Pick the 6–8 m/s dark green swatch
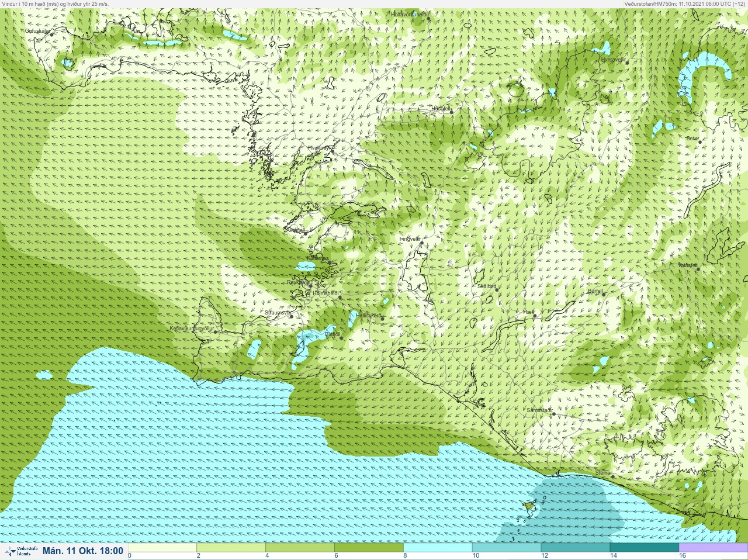This screenshot has width=748, height=560. 369,548
